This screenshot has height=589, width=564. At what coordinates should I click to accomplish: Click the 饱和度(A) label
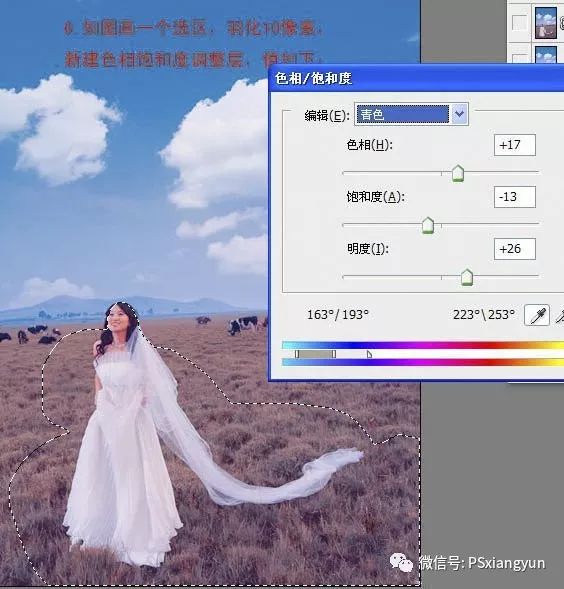(375, 197)
